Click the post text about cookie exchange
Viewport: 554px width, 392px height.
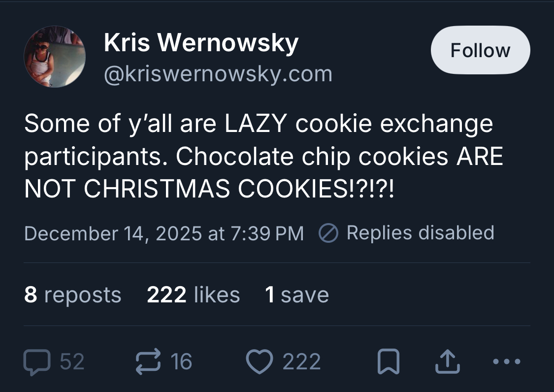click(x=263, y=156)
